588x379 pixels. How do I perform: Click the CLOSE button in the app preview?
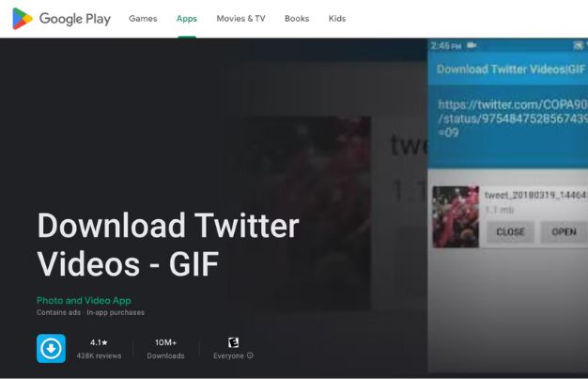click(510, 231)
